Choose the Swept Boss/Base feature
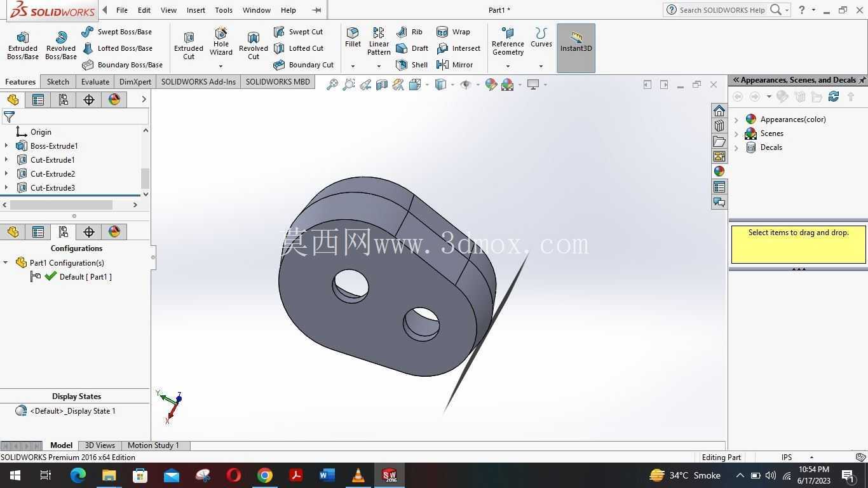Viewport: 868px width, 488px height. pos(117,32)
